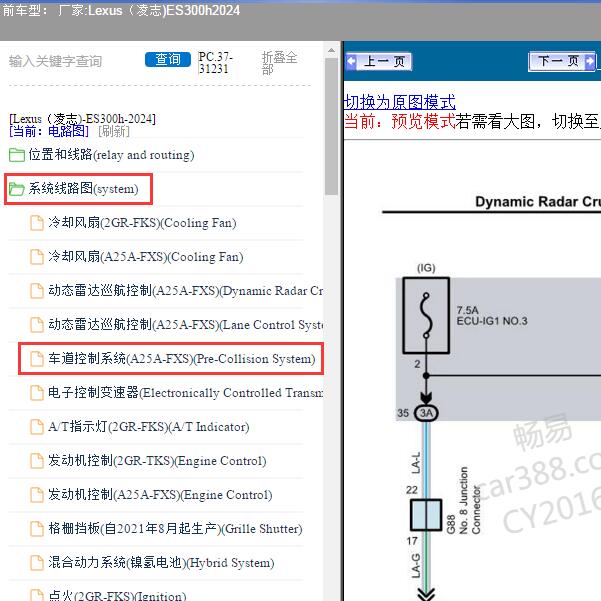Screen dimensions: 601x601
Task: Open 混合动力系统 Hybrid System diagram
Action: click(161, 562)
